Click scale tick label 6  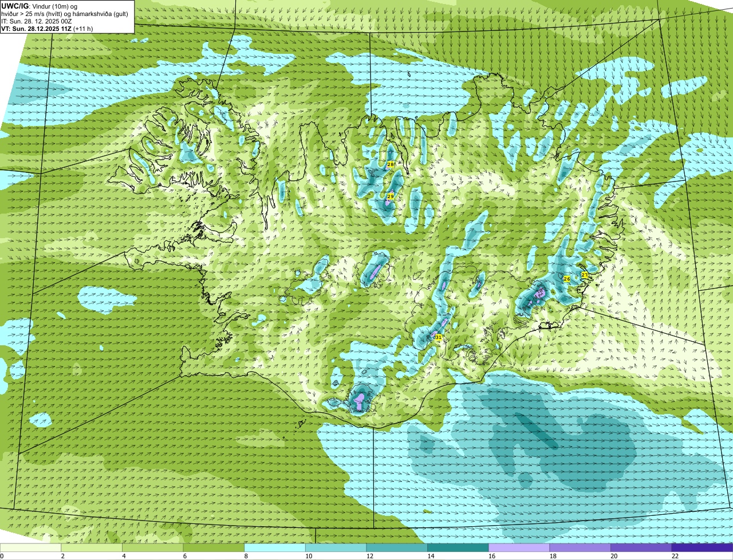pyautogui.click(x=184, y=556)
